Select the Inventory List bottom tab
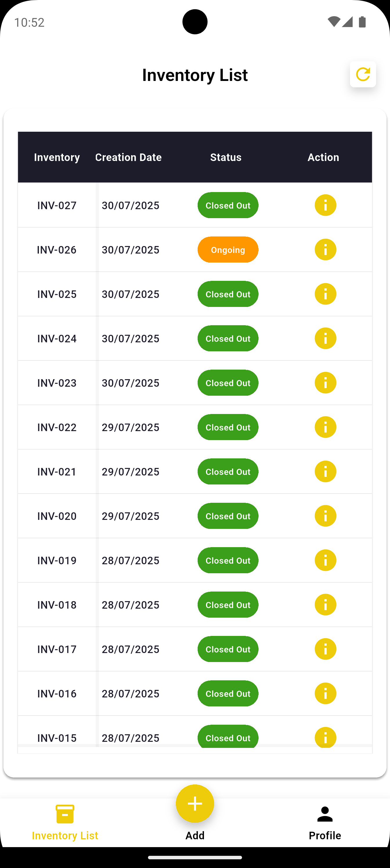Screen dimensions: 390x868 coord(65,822)
